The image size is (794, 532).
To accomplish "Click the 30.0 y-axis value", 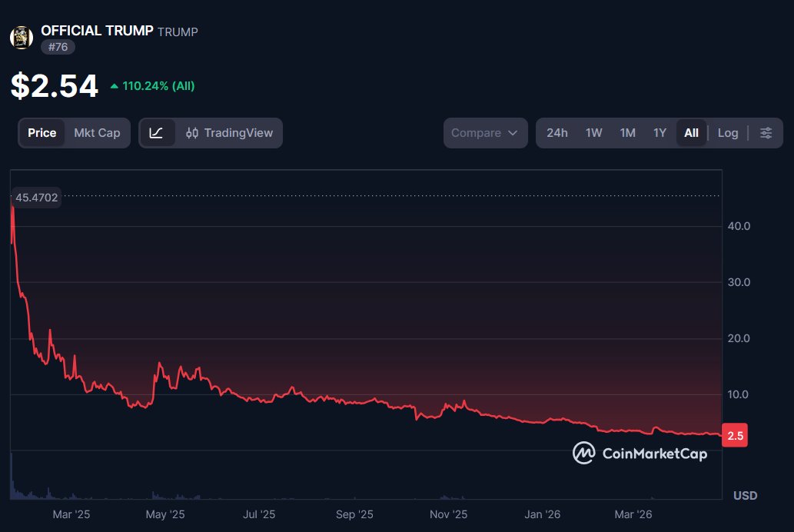I will point(739,282).
